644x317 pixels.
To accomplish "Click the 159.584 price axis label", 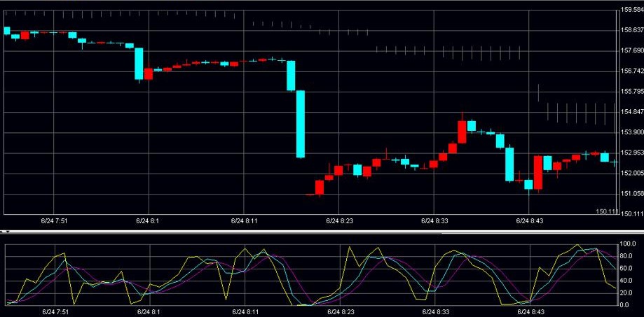I will pyautogui.click(x=632, y=9).
